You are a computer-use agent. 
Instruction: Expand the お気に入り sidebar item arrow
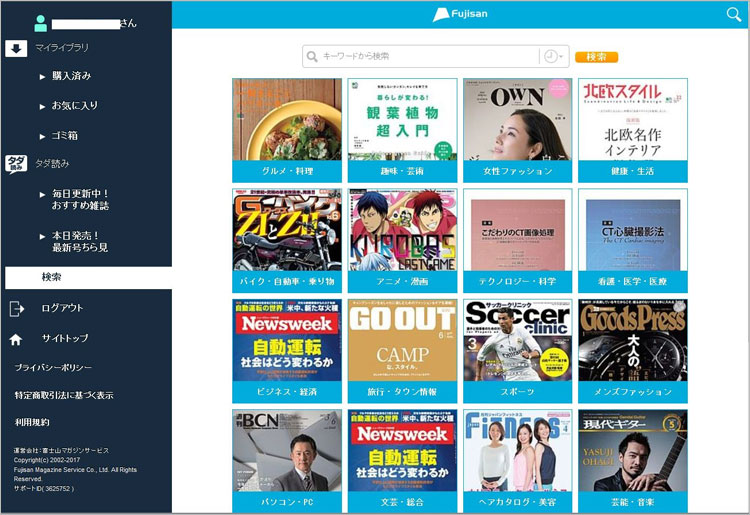[43, 107]
